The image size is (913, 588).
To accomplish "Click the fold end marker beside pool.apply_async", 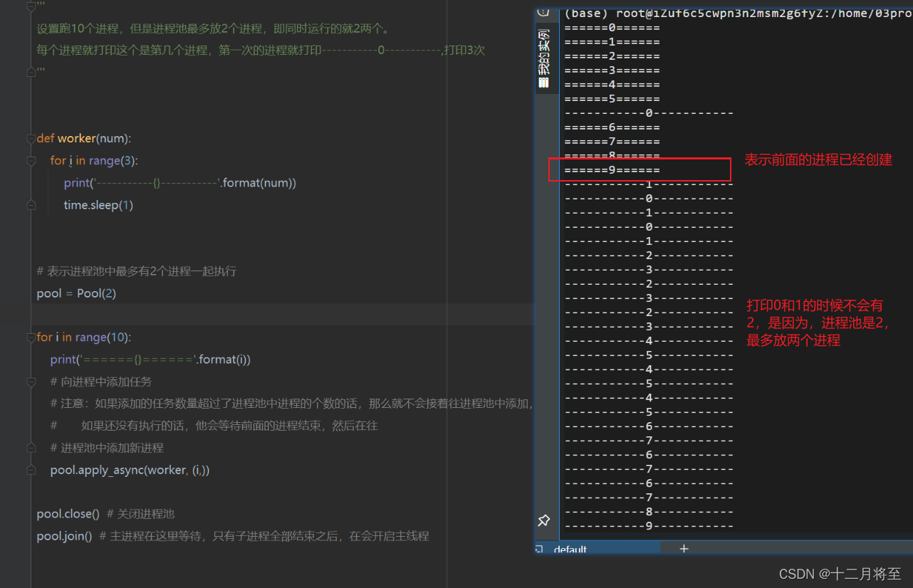I will 31,470.
